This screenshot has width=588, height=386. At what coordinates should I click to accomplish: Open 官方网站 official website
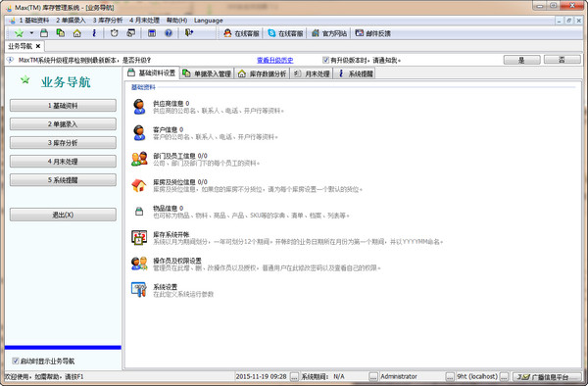coord(329,33)
